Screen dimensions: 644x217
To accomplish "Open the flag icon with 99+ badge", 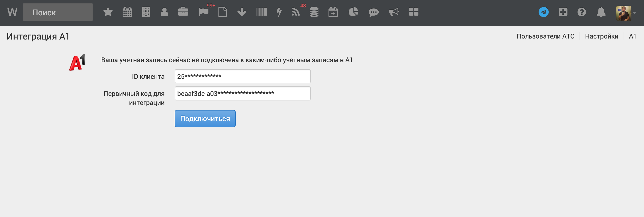I will coord(203,12).
